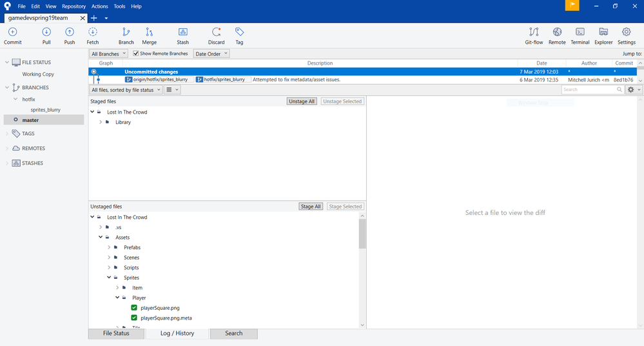Open the Help menu
Viewport: 644px width, 346px height.
(x=136, y=6)
